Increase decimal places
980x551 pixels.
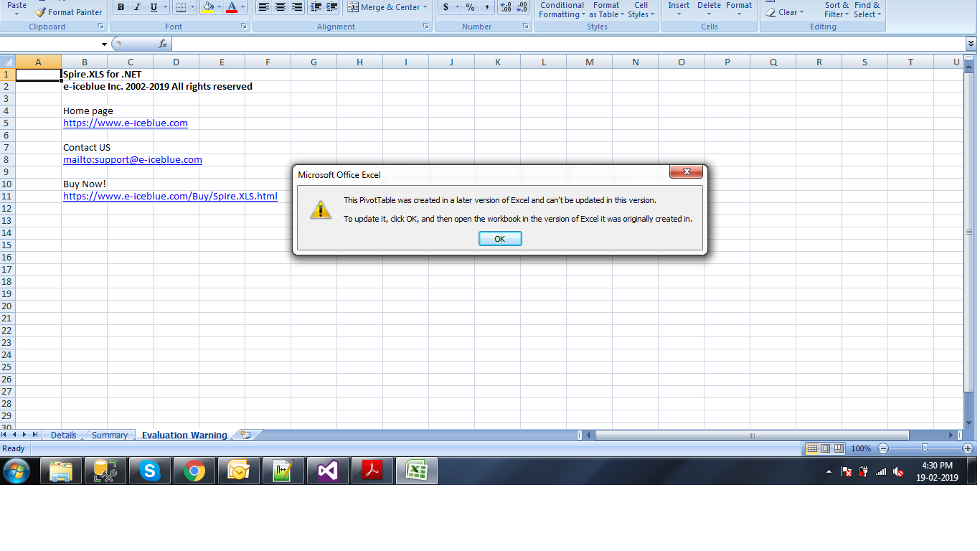click(x=505, y=7)
